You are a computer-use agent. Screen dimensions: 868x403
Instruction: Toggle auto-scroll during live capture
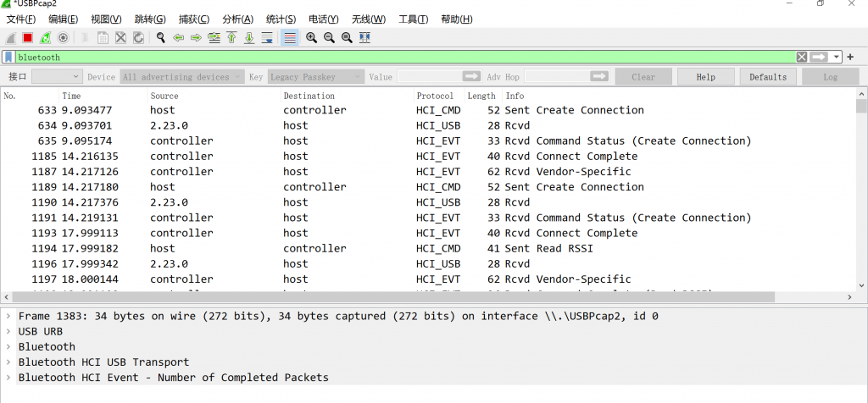click(x=267, y=37)
